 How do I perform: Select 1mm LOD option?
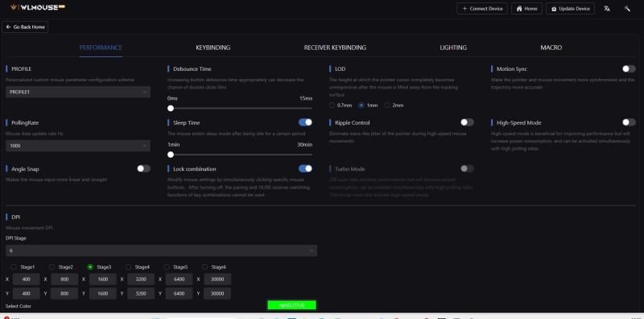[x=361, y=106]
